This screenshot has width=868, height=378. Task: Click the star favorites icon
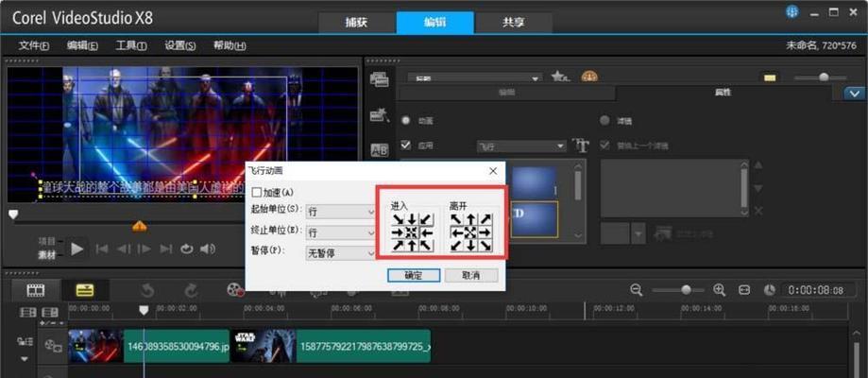(x=560, y=77)
